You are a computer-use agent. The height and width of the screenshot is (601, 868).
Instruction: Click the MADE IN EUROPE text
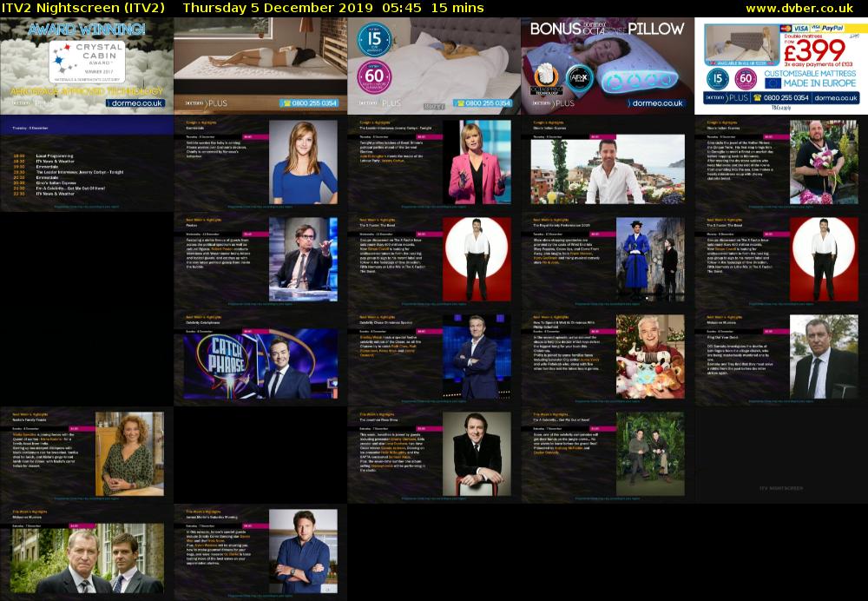click(x=819, y=83)
